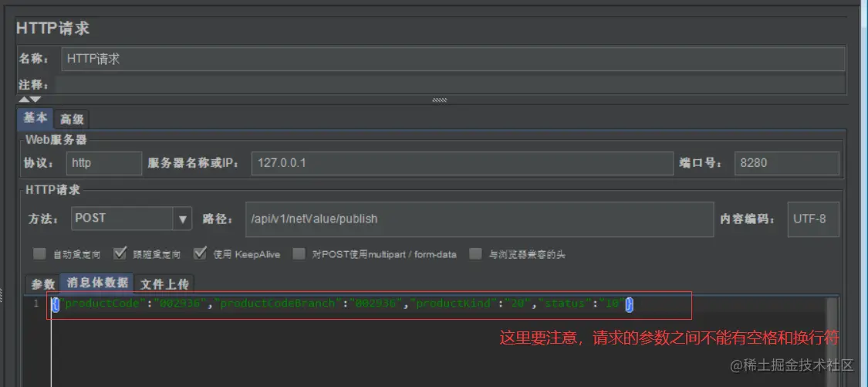
Task: Switch to the 基本 tab
Action: point(35,118)
